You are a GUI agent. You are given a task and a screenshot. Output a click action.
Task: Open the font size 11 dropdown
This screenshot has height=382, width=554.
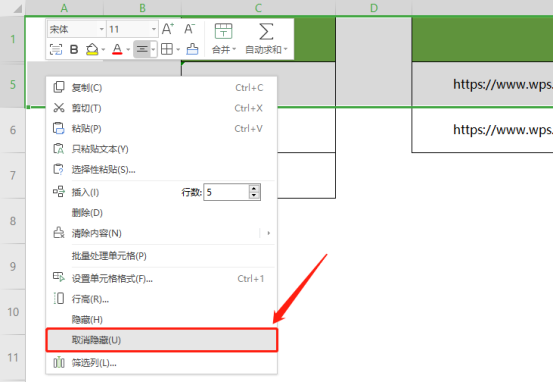click(154, 29)
